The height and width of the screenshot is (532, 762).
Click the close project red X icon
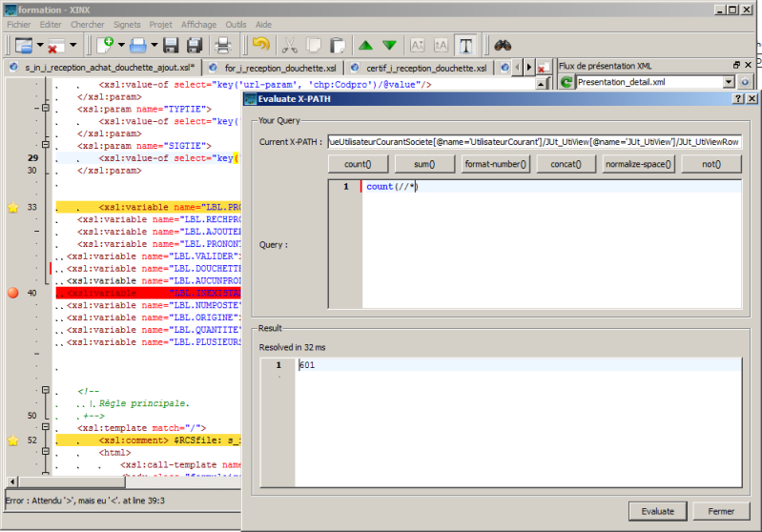click(55, 46)
